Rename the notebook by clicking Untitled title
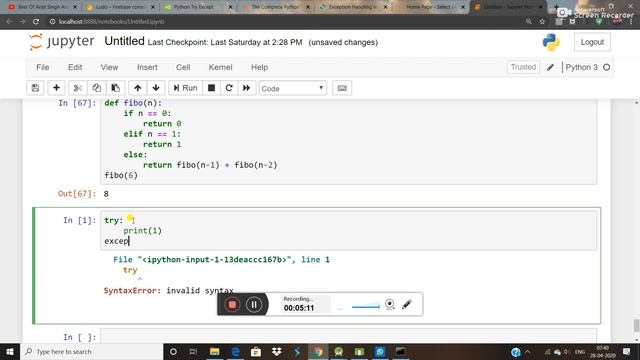Viewport: 640px width, 360px height. pyautogui.click(x=124, y=41)
